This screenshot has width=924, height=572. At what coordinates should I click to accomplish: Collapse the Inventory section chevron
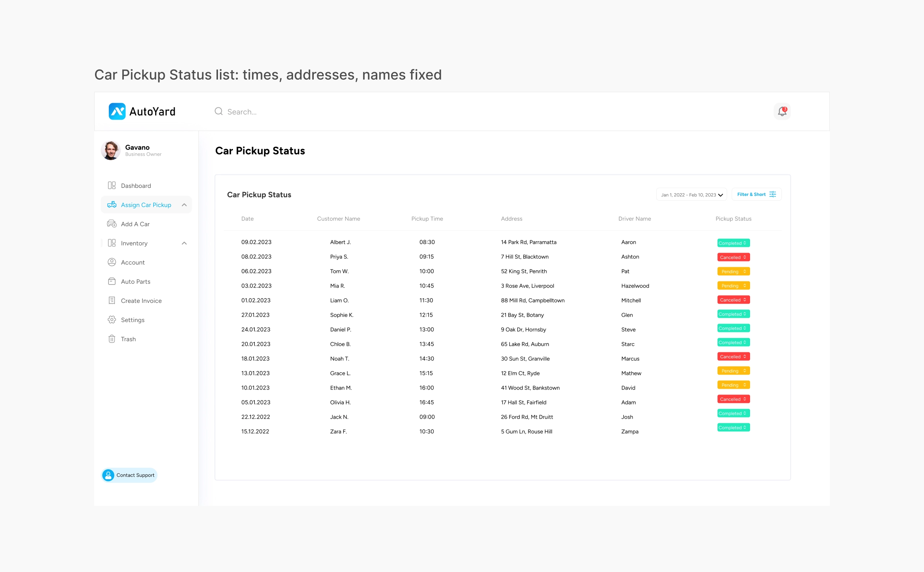click(184, 243)
